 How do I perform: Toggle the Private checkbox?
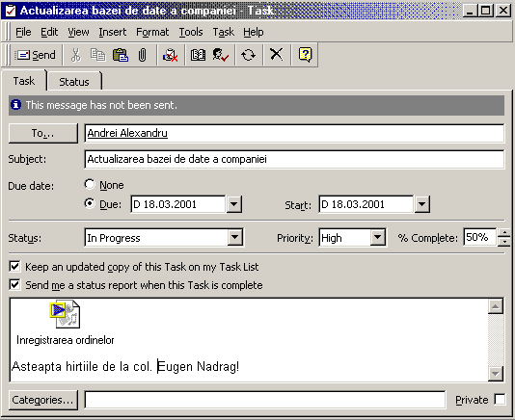pos(500,400)
